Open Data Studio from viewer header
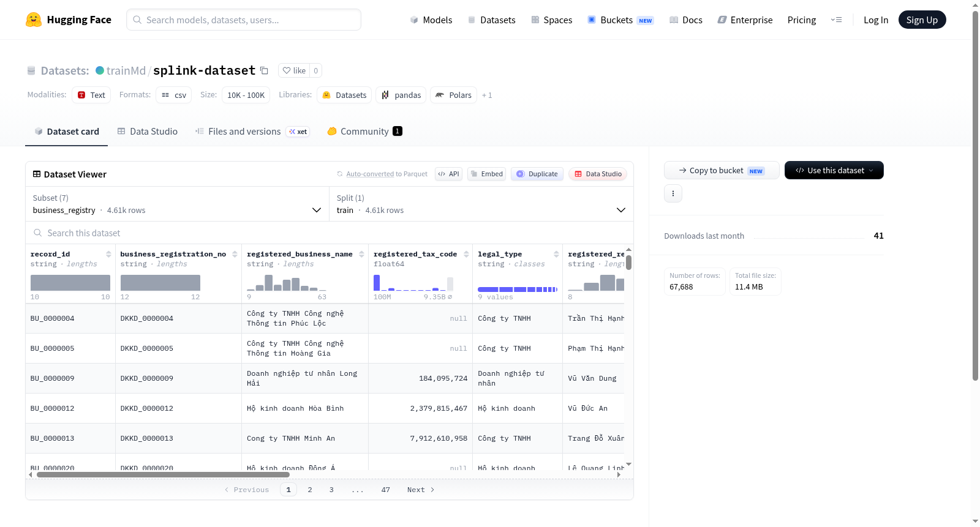Image resolution: width=980 pixels, height=527 pixels. pos(598,174)
